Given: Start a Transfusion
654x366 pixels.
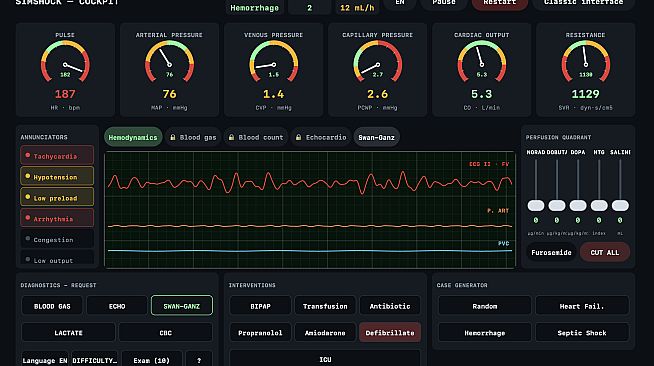Looking at the screenshot, I should [x=325, y=306].
